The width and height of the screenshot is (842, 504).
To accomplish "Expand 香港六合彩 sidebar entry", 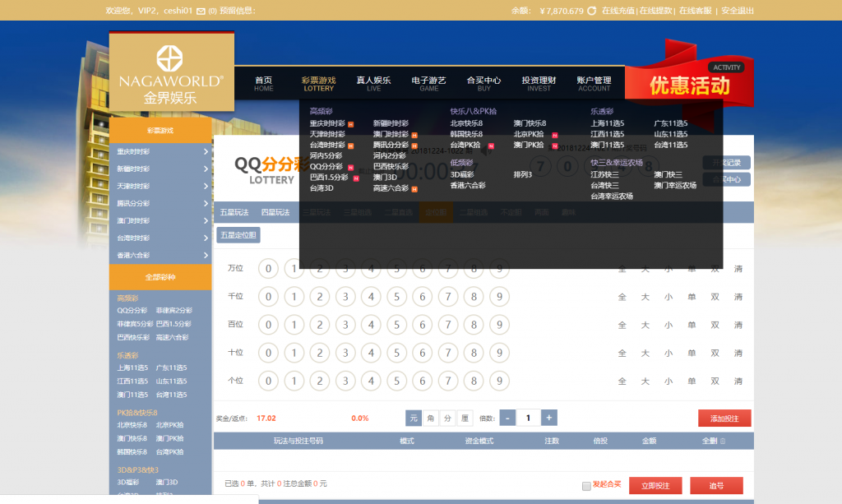I will pos(160,255).
